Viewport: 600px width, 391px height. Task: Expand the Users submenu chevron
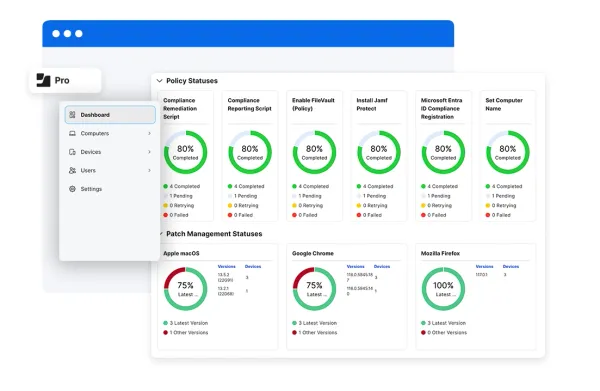tap(149, 170)
